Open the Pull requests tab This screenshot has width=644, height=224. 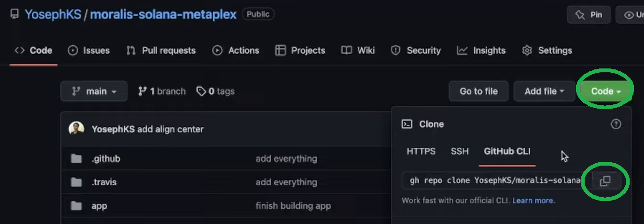(x=161, y=50)
